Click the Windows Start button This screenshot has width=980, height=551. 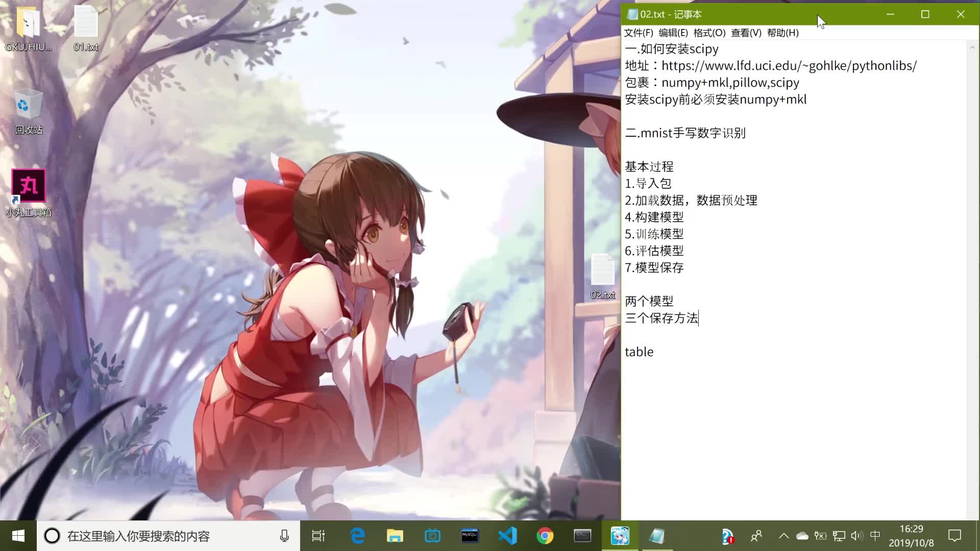(18, 536)
